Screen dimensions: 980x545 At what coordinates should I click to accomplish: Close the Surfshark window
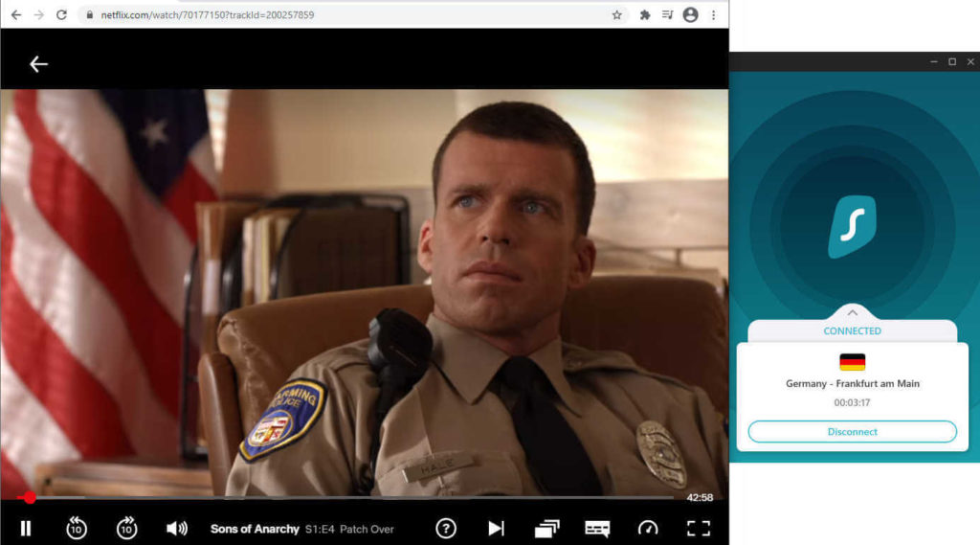tap(970, 62)
